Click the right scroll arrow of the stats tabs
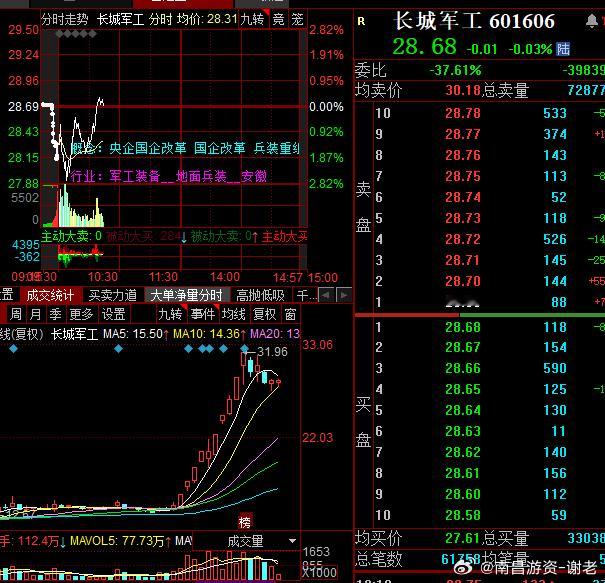Image resolution: width=605 pixels, height=583 pixels. click(343, 296)
